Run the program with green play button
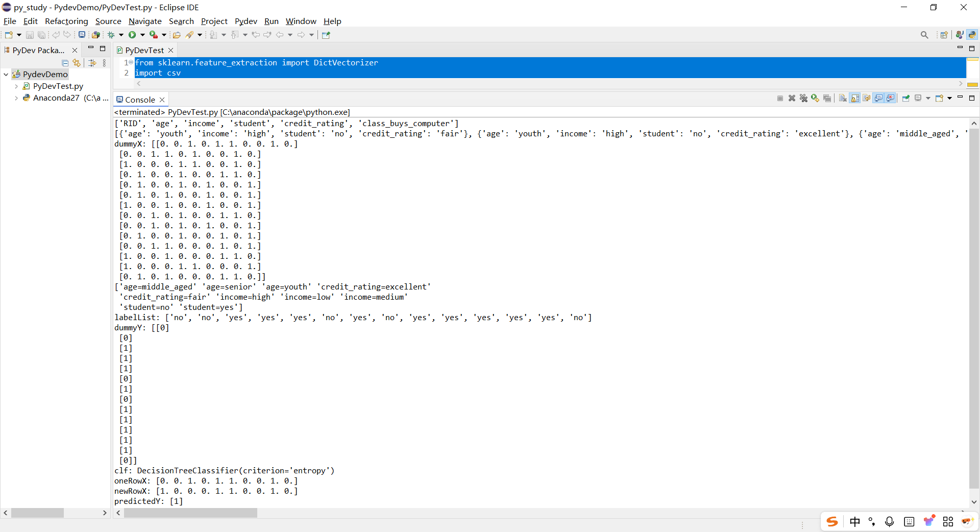Viewport: 980px width, 532px height. [x=132, y=35]
